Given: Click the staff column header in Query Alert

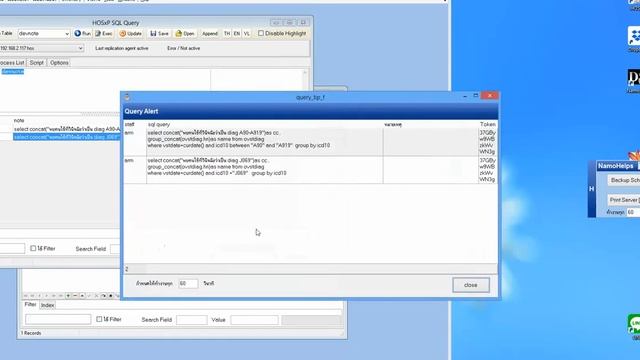Looking at the screenshot, I should click(129, 124).
